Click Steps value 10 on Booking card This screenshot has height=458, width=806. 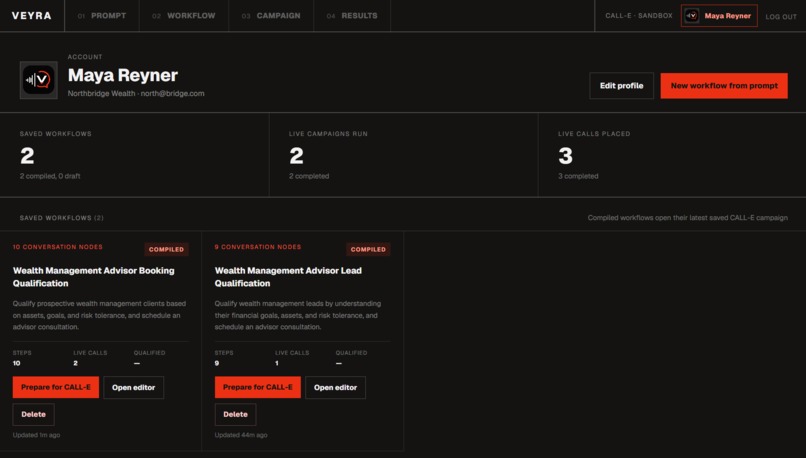(16, 363)
